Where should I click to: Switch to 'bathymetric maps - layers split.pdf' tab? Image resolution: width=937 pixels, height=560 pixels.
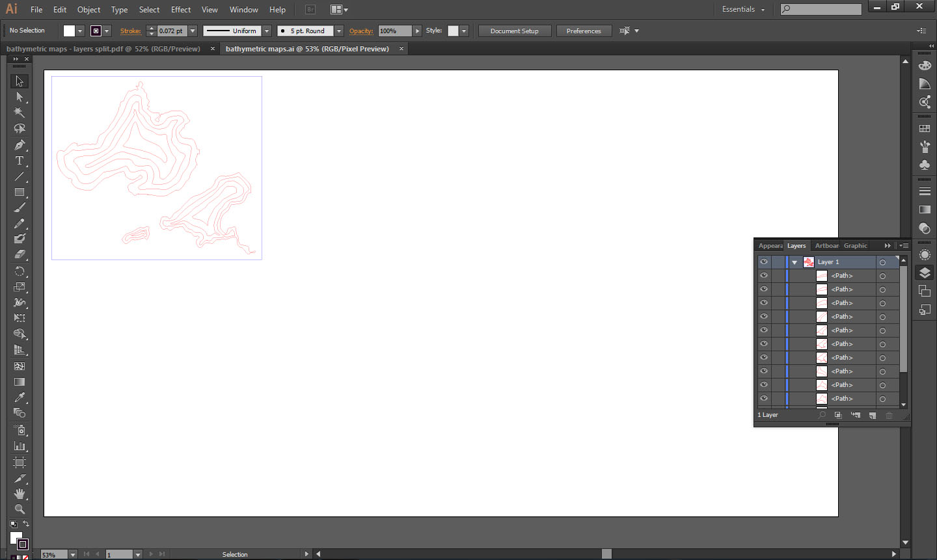click(x=103, y=49)
